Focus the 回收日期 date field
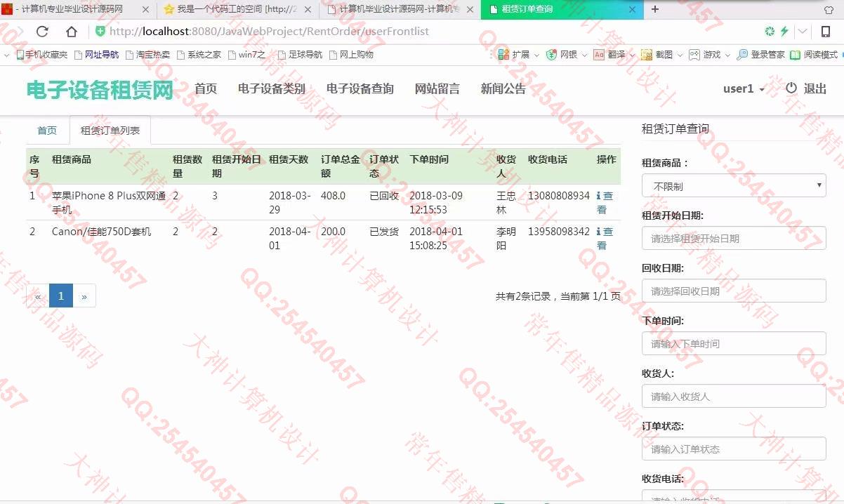Viewport: 844px width, 504px height. coord(734,291)
